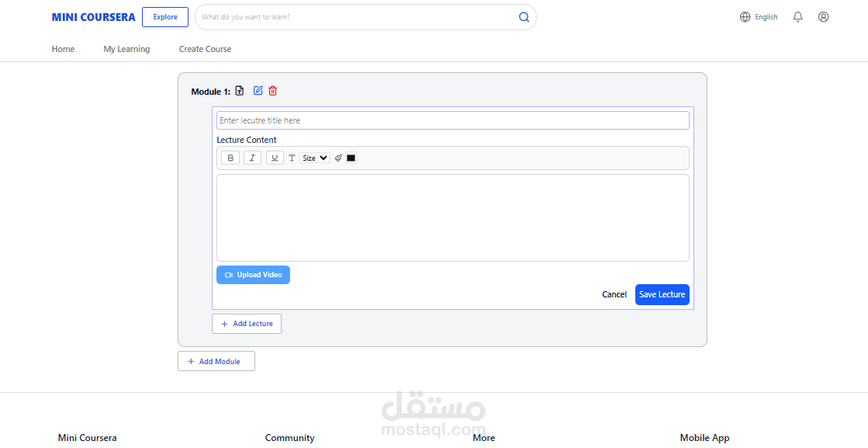Toggle bold formatting
The height and width of the screenshot is (448, 868).
pyautogui.click(x=230, y=158)
